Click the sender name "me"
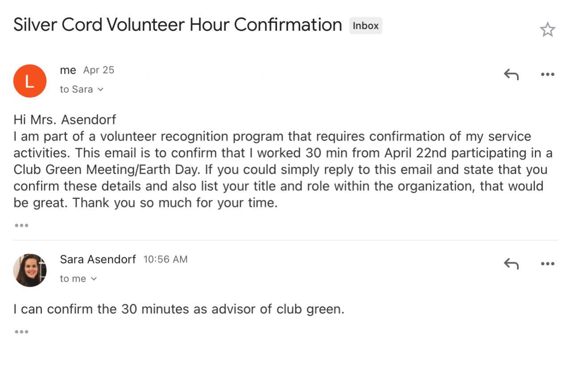Image resolution: width=571 pixels, height=392 pixels. click(68, 70)
